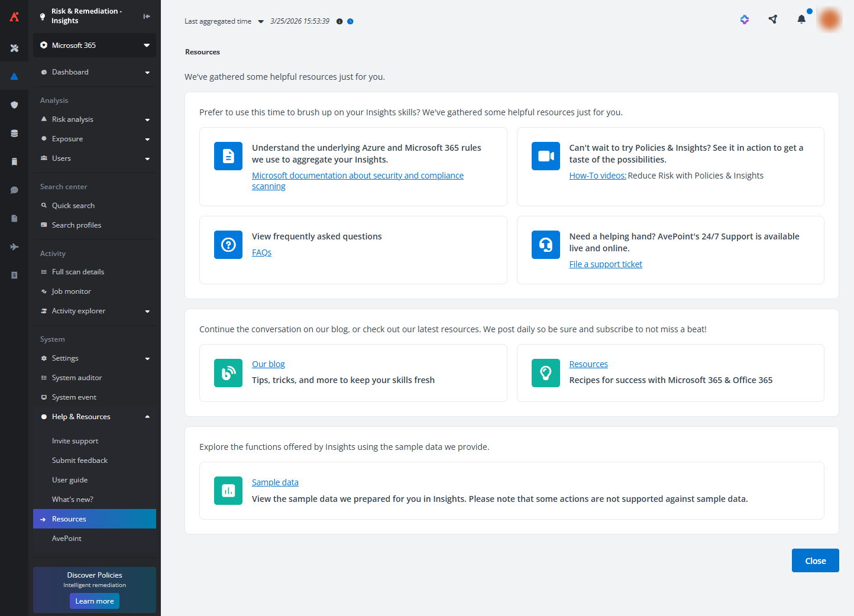Click the airplane icon in left rail
The image size is (854, 616).
14,247
